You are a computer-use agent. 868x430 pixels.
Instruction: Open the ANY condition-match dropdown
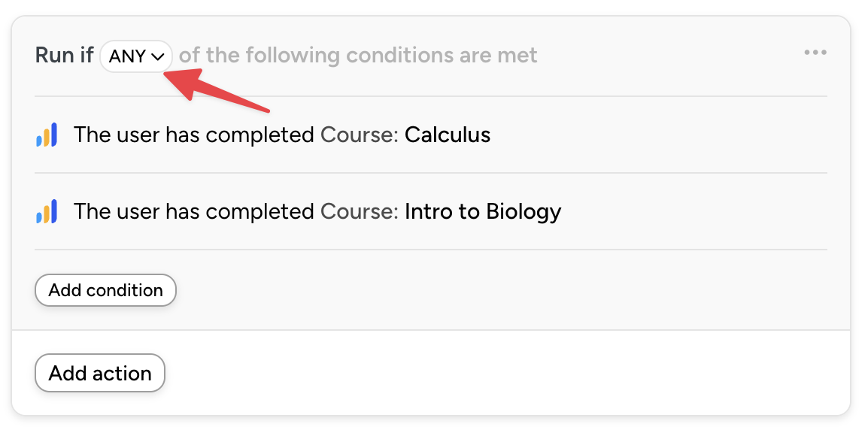(x=135, y=56)
